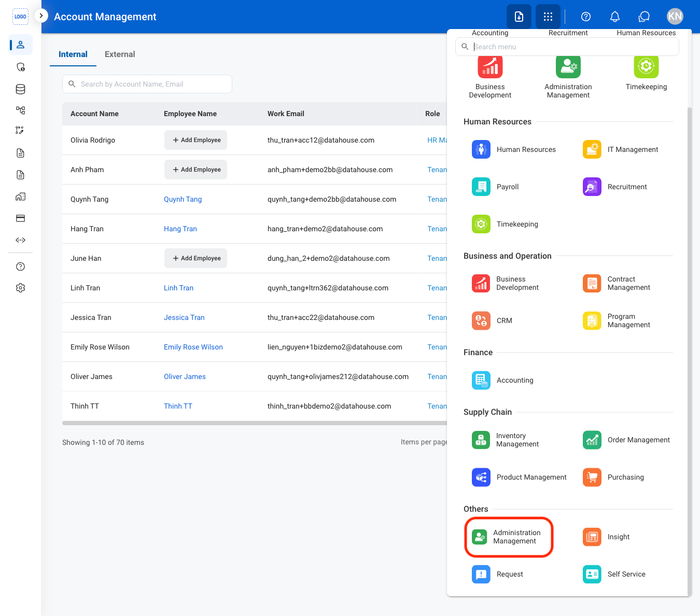Open IT Management app

coord(620,149)
